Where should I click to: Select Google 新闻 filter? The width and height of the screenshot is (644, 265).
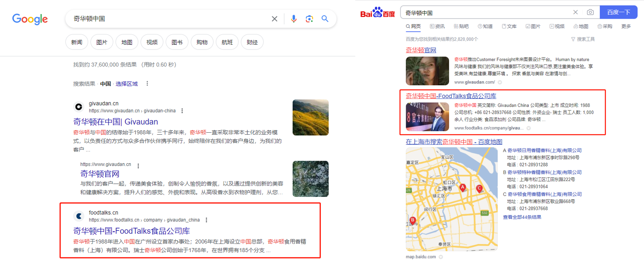pos(77,42)
